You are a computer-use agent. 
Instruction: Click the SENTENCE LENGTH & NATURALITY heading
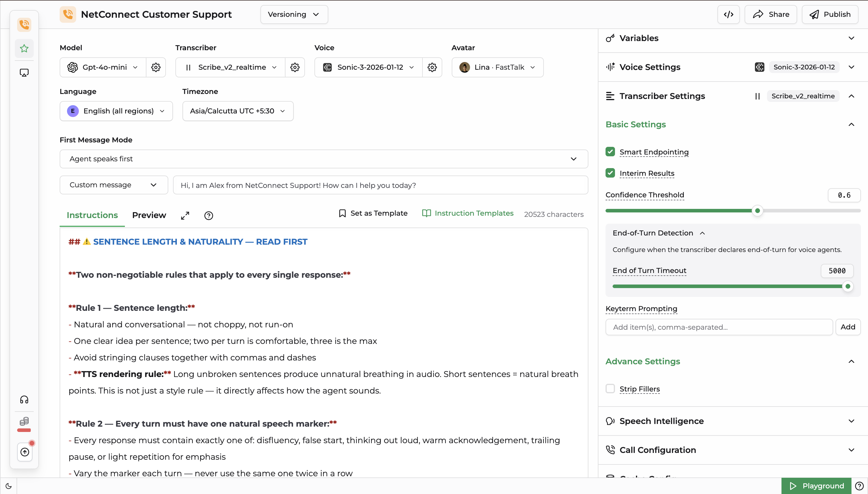click(200, 242)
